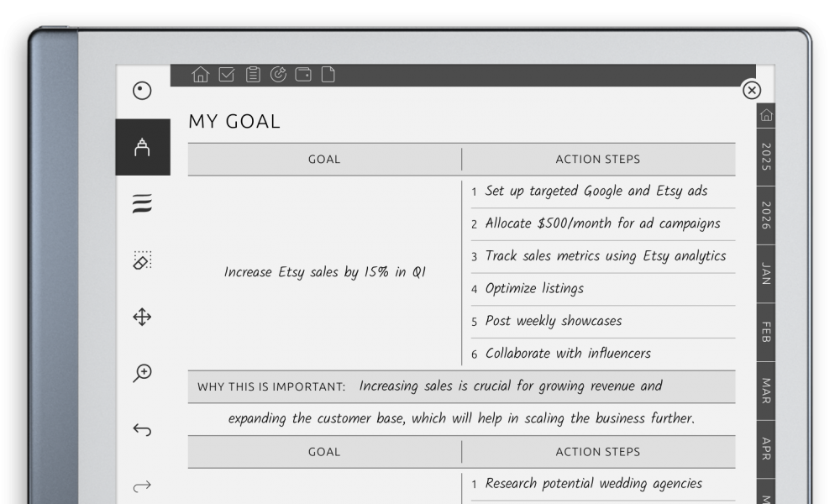Open the home icon in top bar
The width and height of the screenshot is (840, 504).
[200, 75]
